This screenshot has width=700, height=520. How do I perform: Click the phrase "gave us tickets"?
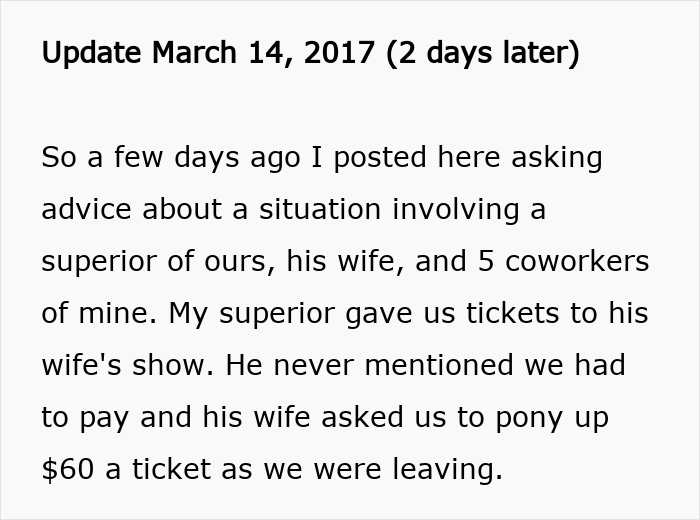[x=452, y=314]
